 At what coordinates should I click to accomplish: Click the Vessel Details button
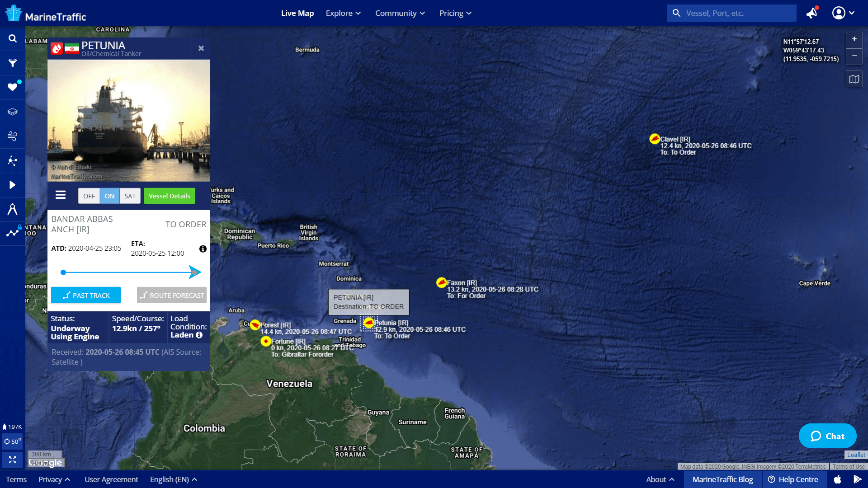(x=170, y=196)
